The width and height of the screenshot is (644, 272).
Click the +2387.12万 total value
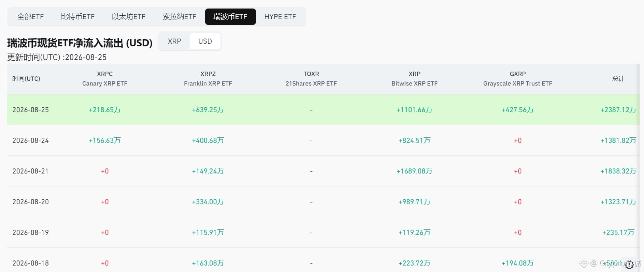(x=618, y=110)
